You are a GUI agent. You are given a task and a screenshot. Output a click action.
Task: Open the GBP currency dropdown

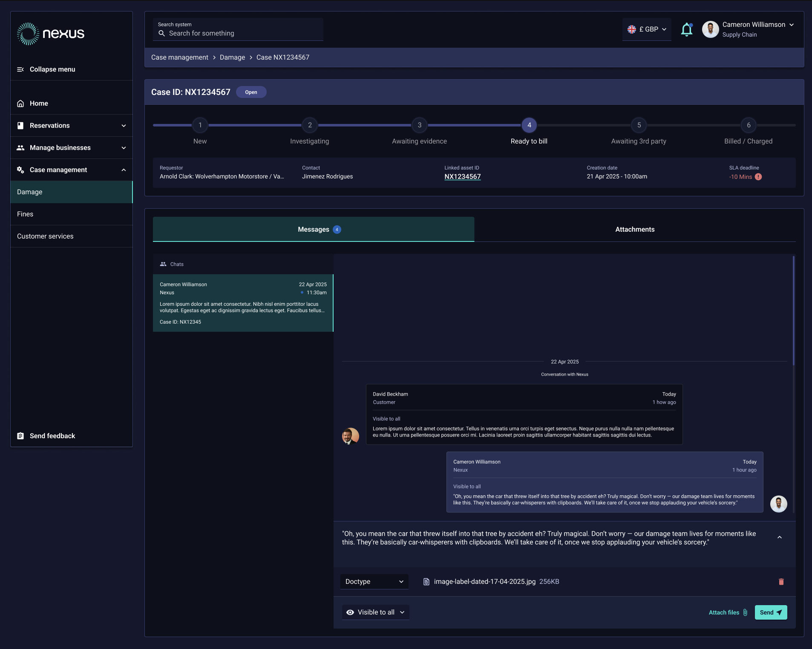(646, 29)
